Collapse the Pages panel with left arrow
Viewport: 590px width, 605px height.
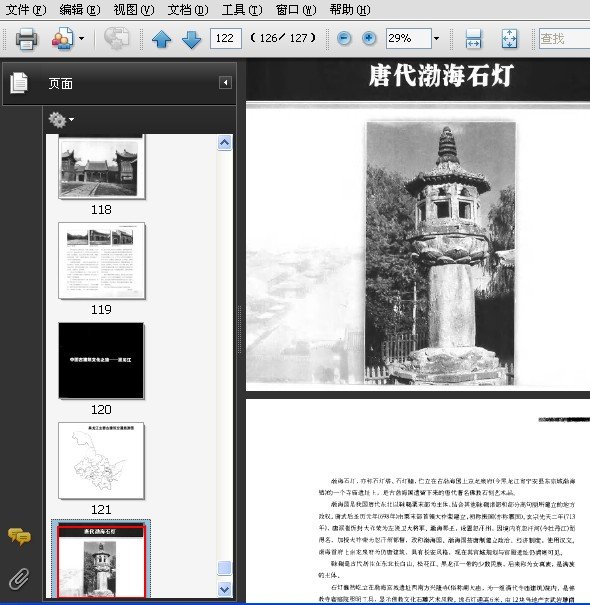coord(225,82)
